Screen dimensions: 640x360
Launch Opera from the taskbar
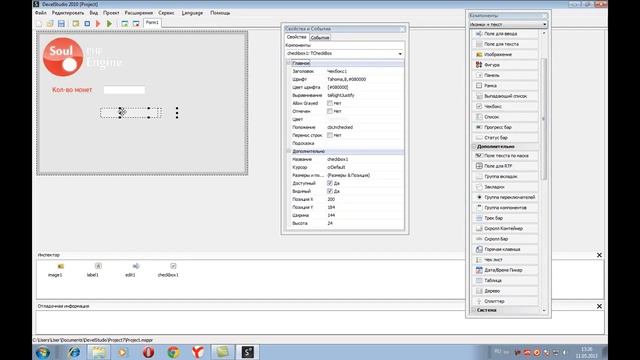(x=149, y=352)
